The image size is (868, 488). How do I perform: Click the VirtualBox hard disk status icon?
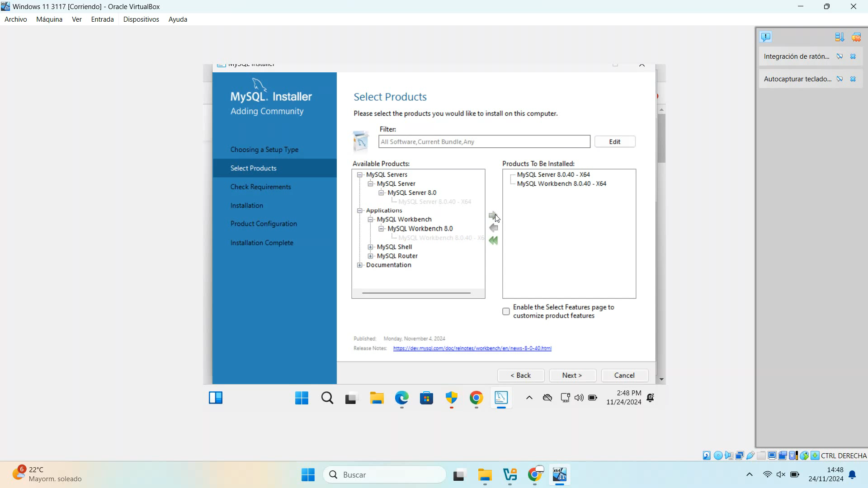[706, 455]
